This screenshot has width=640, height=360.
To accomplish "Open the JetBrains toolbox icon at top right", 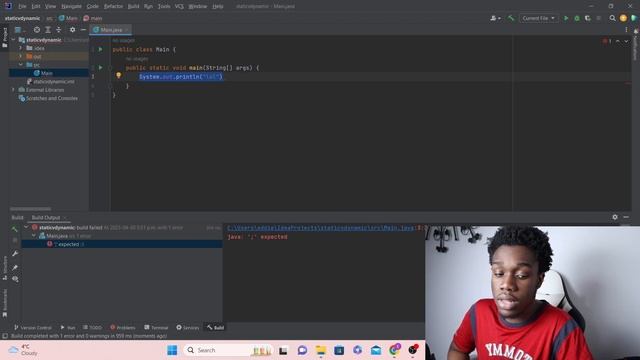I will click(x=634, y=18).
